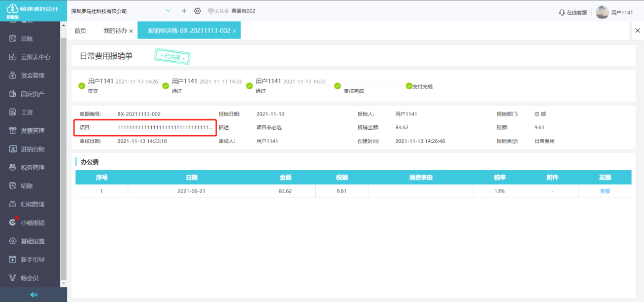This screenshot has width=644, height=302.
Task: Collapse the sidebar with bottom arrow
Action: coord(33,295)
